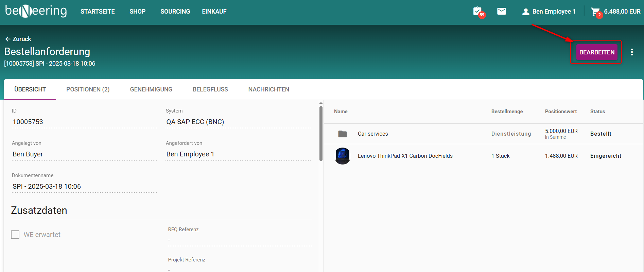Switch to the Positionen (2) tab

[88, 89]
